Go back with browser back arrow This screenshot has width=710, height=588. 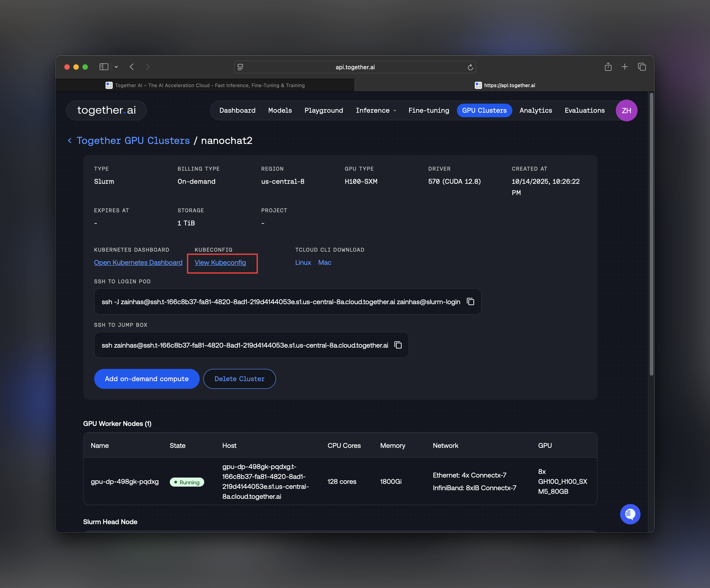point(132,67)
